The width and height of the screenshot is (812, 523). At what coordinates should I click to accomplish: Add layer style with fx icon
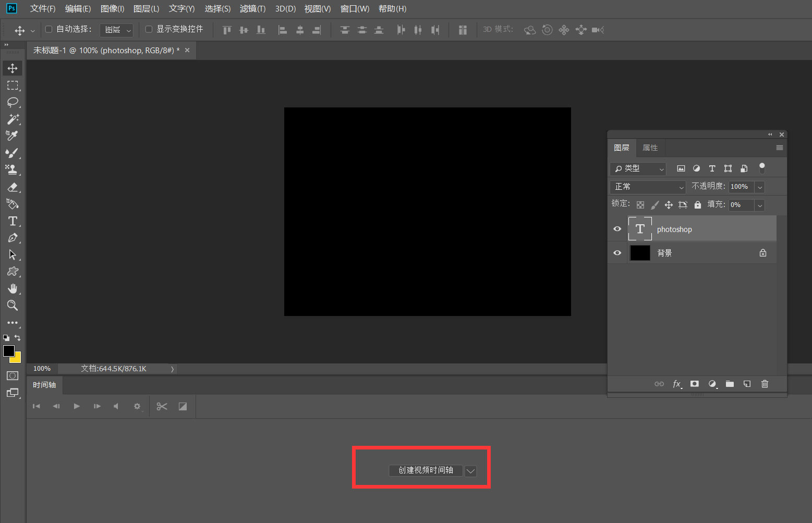(x=676, y=384)
